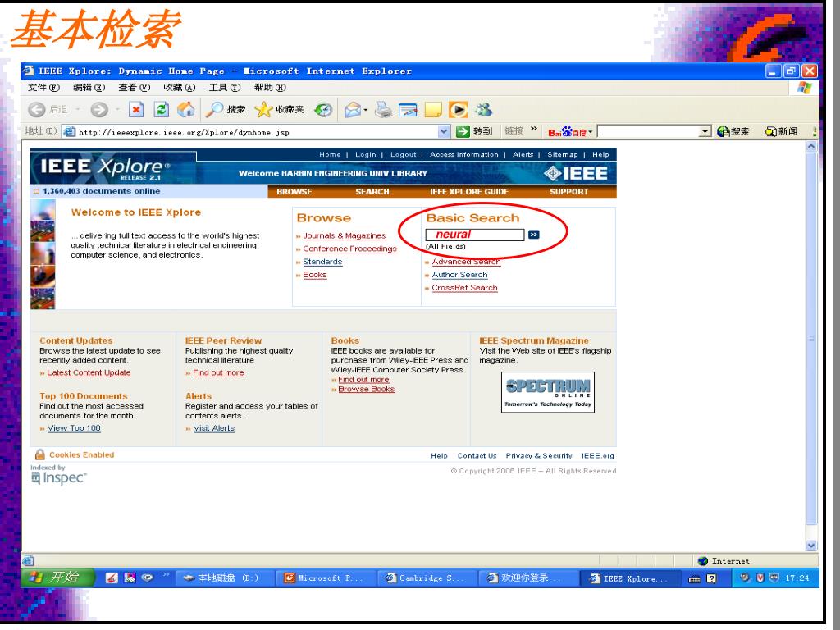This screenshot has width=840, height=630.
Task: Click the yellow note Discuss icon
Action: click(x=433, y=110)
